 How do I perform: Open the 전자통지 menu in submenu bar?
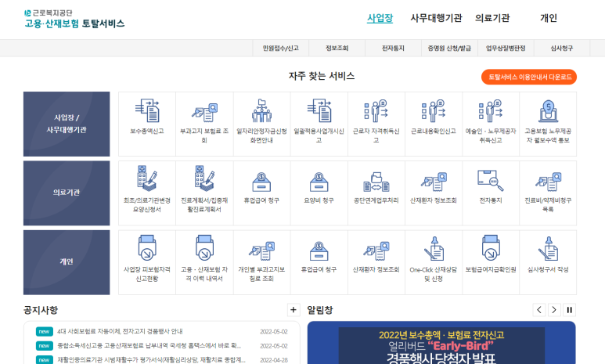coord(393,49)
